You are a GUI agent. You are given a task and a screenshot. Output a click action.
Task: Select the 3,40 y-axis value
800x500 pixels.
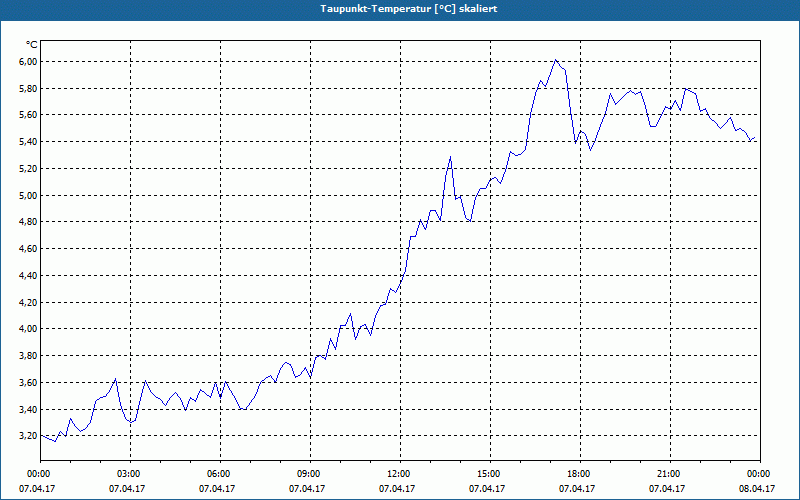click(28, 409)
